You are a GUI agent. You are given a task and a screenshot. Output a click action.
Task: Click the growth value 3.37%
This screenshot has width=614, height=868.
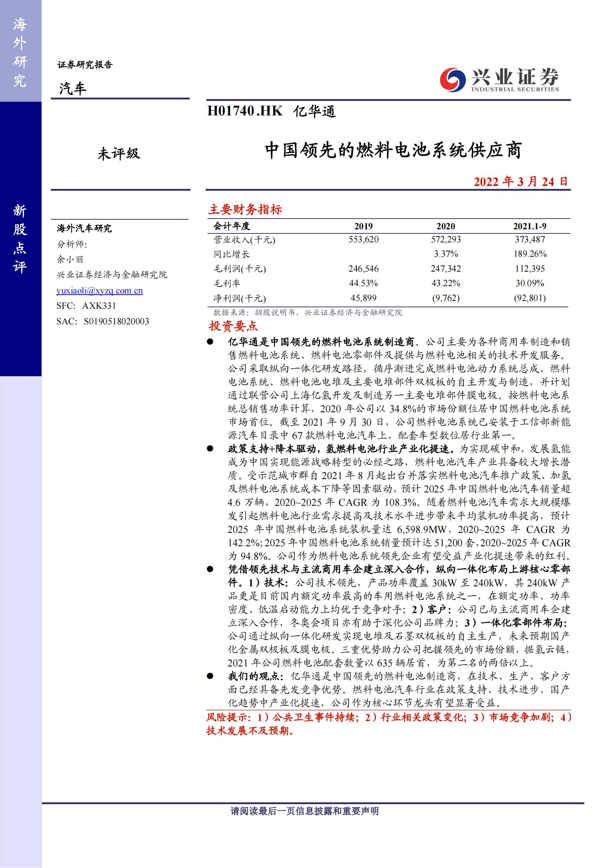pyautogui.click(x=446, y=254)
